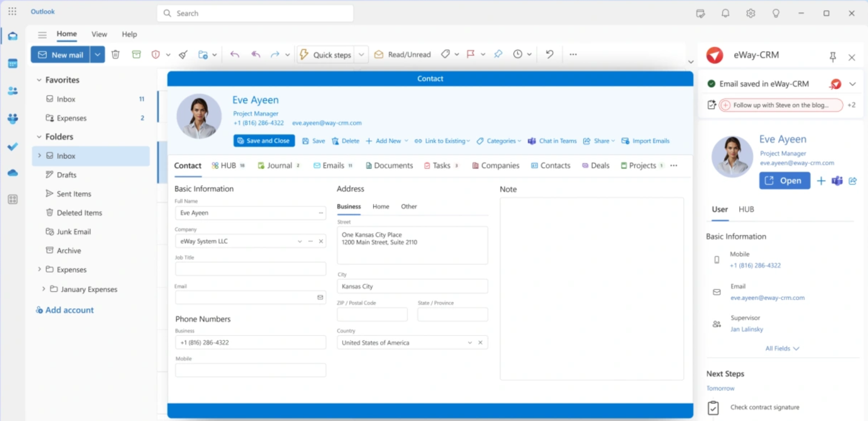Open Settings gear icon
Image resolution: width=868 pixels, height=421 pixels.
point(750,13)
